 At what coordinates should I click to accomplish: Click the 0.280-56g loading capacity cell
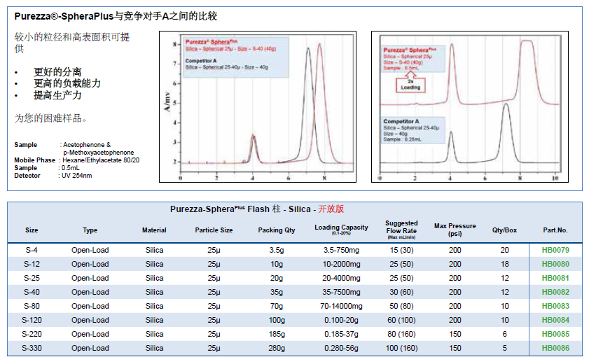coord(341,348)
